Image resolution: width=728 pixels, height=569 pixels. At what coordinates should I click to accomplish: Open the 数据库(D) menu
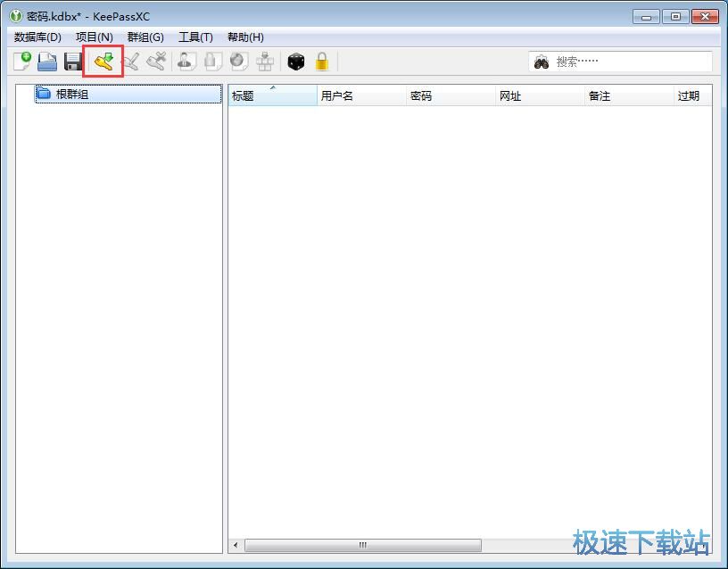point(37,37)
